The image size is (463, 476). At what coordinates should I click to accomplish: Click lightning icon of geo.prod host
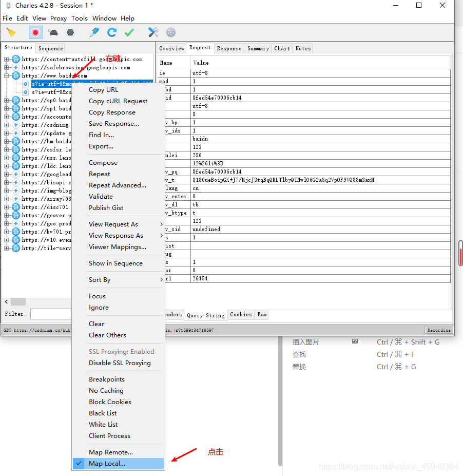coord(16,223)
